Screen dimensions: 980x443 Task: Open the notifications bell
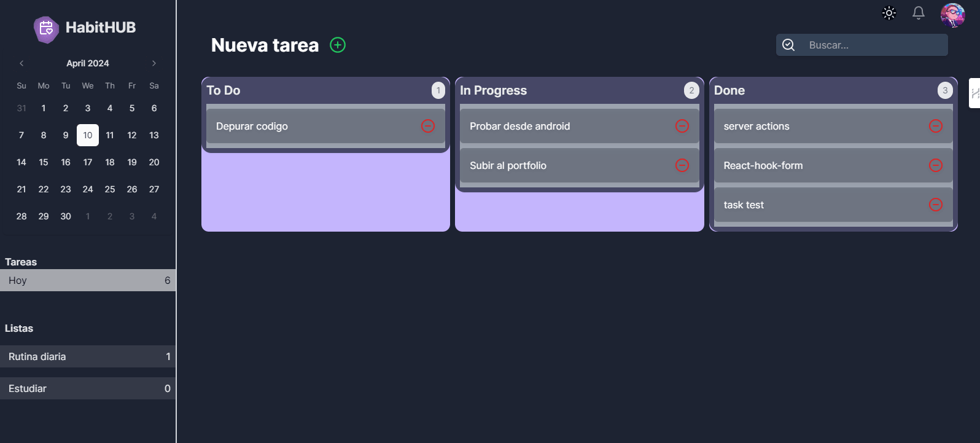919,13
